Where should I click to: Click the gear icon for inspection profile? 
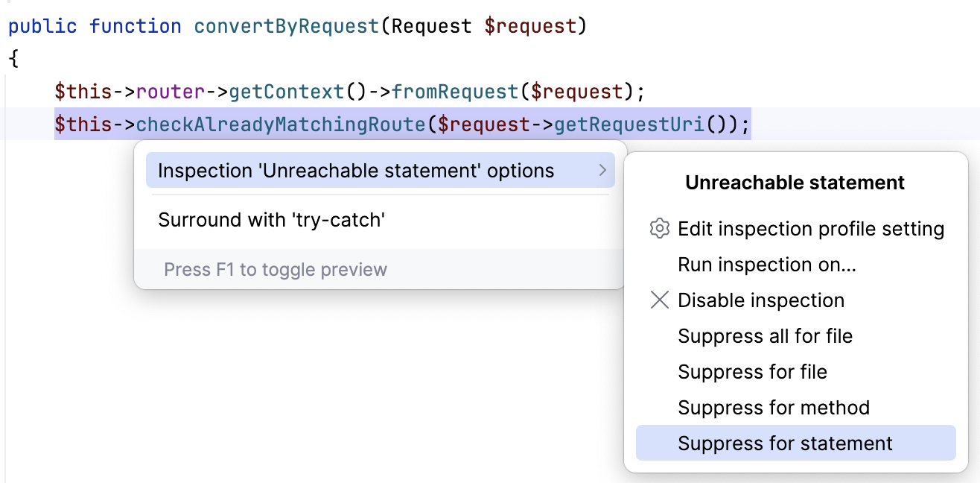pos(659,229)
